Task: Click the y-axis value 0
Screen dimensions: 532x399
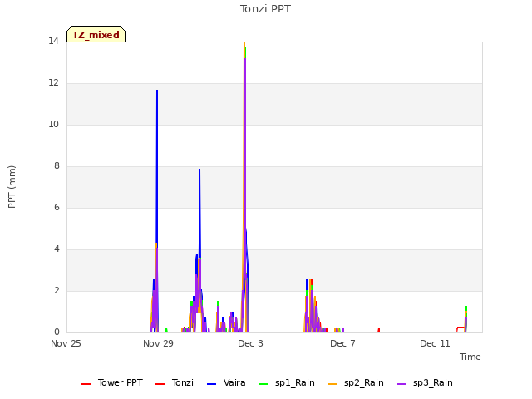Action: tap(57, 332)
